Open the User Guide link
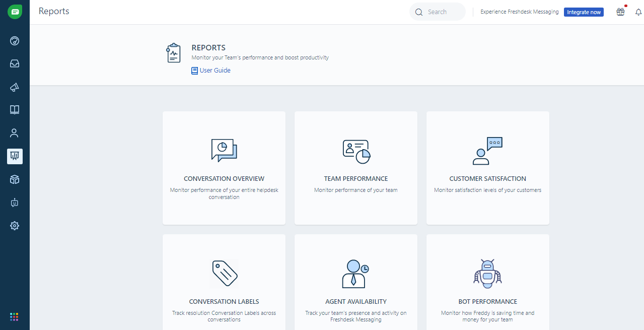The image size is (644, 330). [215, 71]
